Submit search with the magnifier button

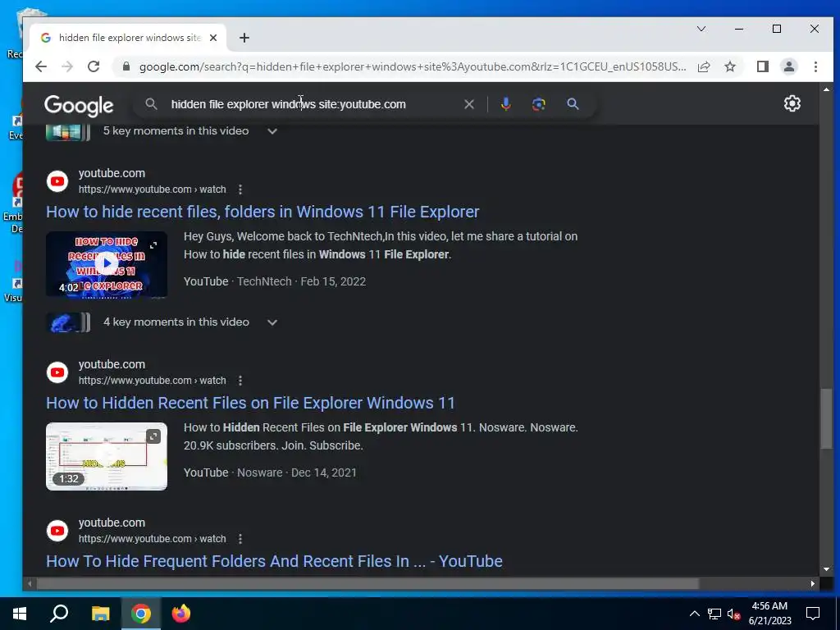pyautogui.click(x=573, y=104)
